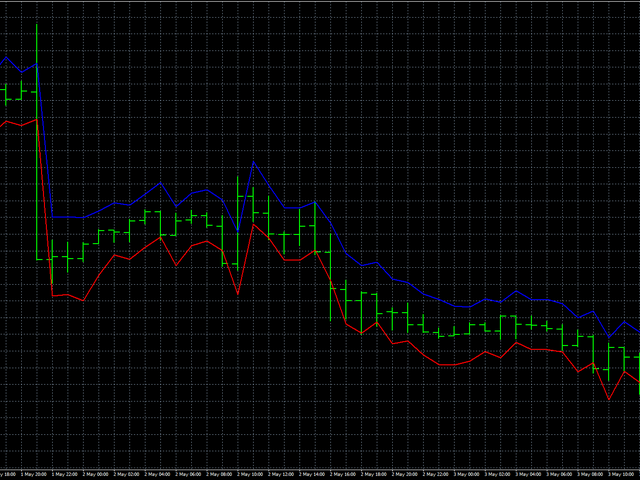The height and width of the screenshot is (480, 640).
Task: Click the 3 May 02:00 time label
Action: point(500,473)
